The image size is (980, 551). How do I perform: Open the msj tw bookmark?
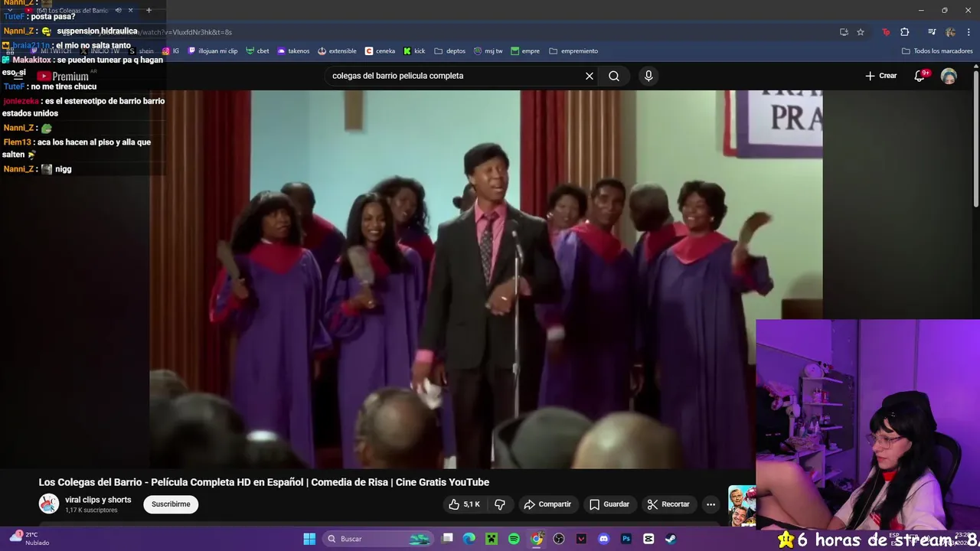pyautogui.click(x=488, y=51)
